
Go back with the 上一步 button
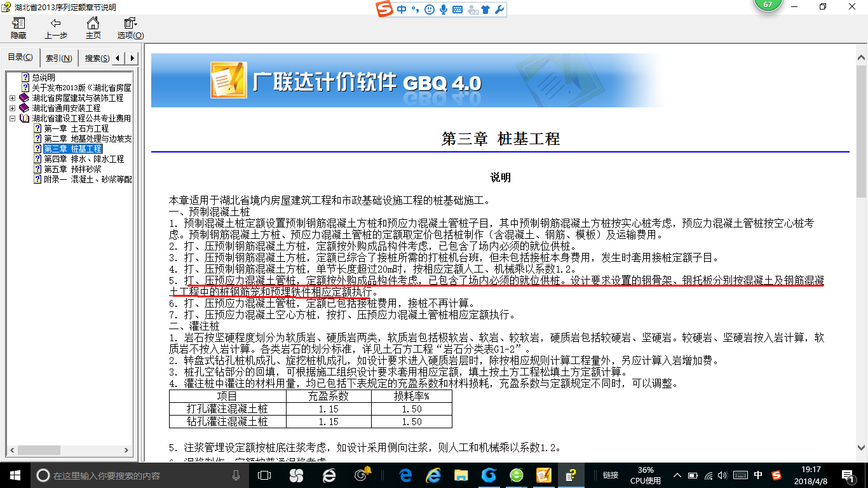coord(56,29)
